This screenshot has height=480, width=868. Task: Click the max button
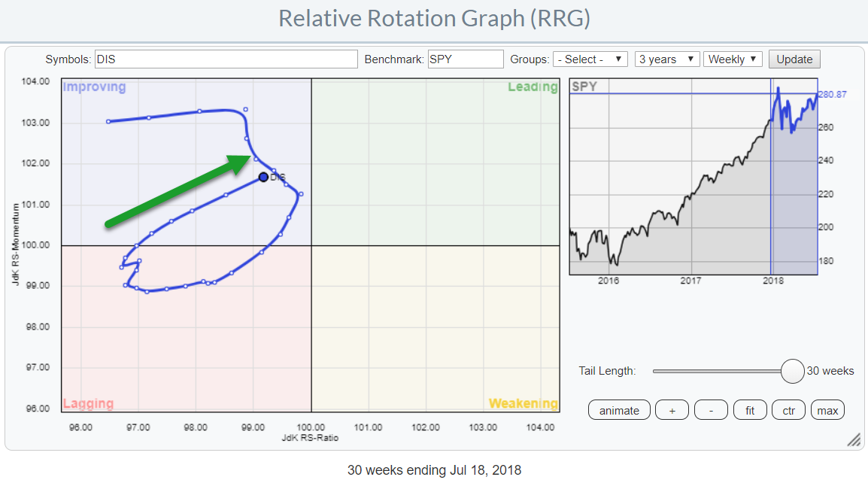coord(827,410)
